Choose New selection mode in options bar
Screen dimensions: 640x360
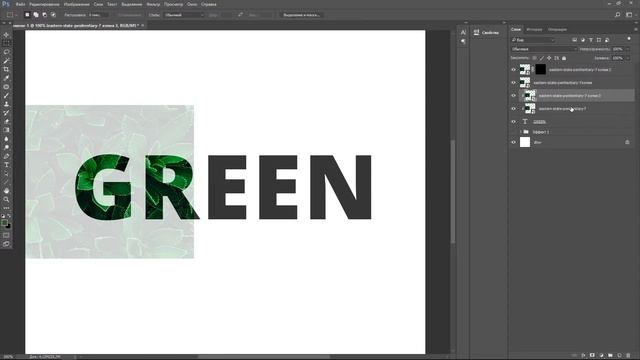27,15
